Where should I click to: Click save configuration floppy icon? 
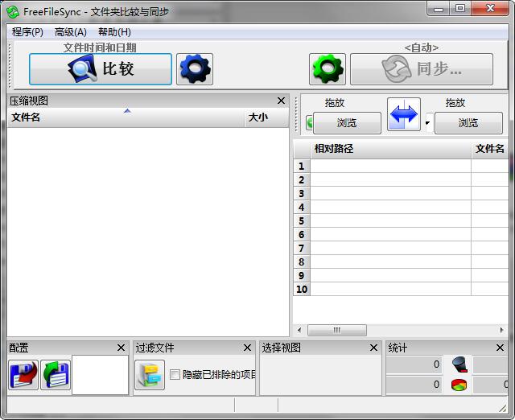tap(23, 375)
